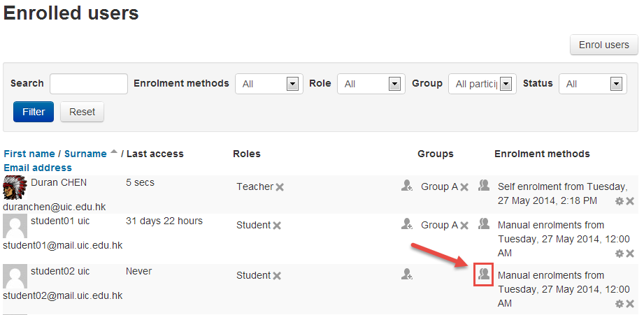This screenshot has width=644, height=315.
Task: Remove Teacher role from Duran CHEN
Action: (x=280, y=187)
